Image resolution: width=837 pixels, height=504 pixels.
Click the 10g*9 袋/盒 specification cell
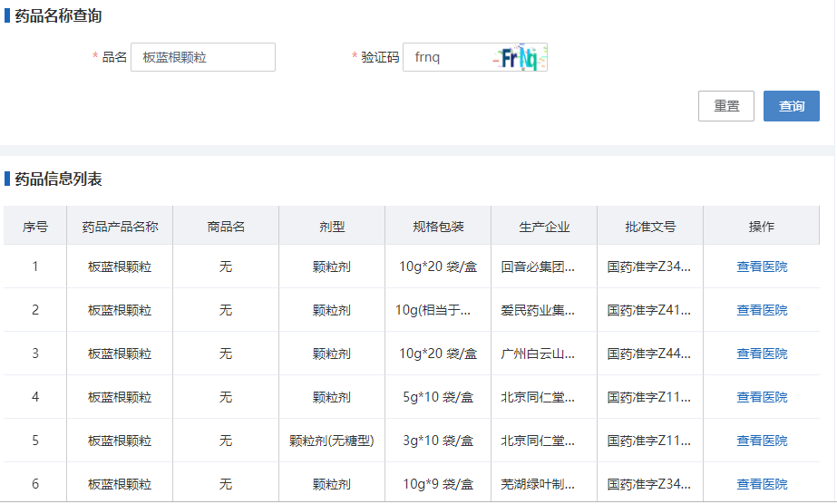tap(438, 484)
